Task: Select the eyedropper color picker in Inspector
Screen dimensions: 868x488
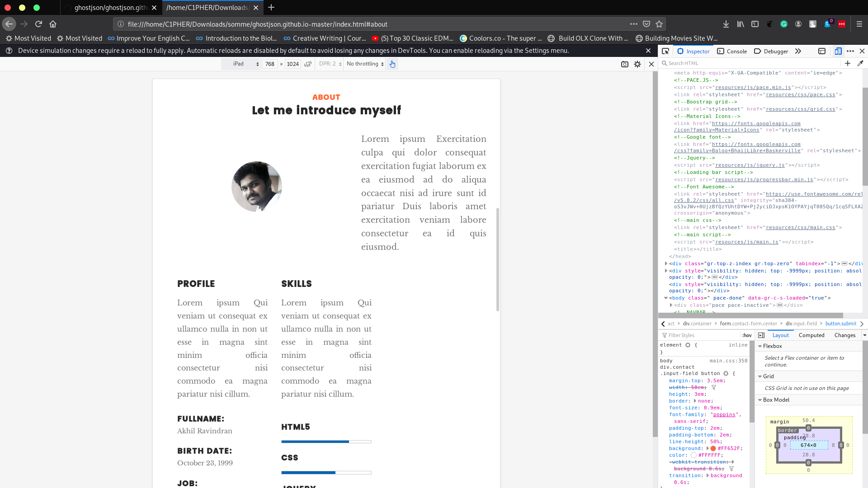Action: click(861, 63)
